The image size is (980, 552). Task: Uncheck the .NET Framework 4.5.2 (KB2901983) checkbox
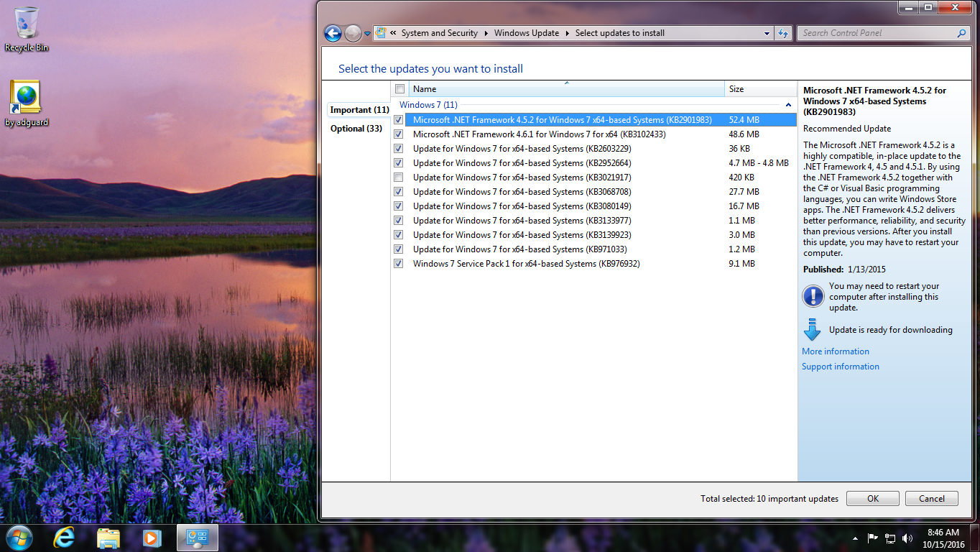tap(399, 120)
